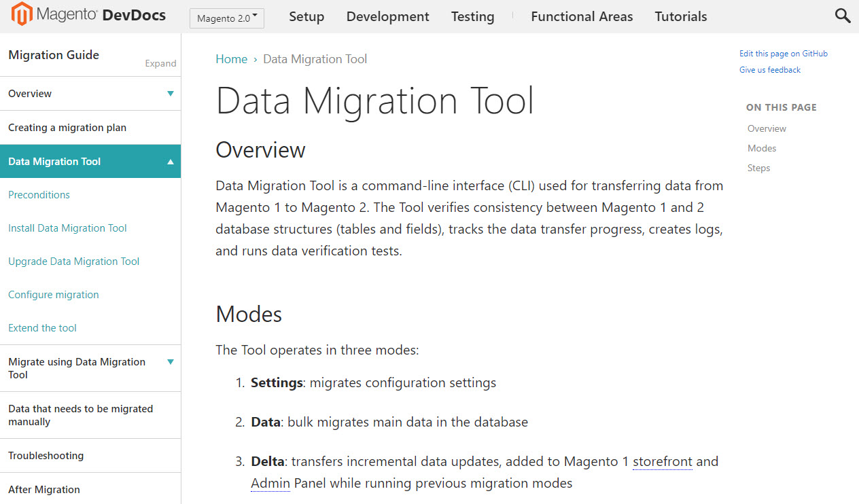This screenshot has height=504, width=859.
Task: Expand the Overview sidebar section arrow
Action: pos(171,94)
